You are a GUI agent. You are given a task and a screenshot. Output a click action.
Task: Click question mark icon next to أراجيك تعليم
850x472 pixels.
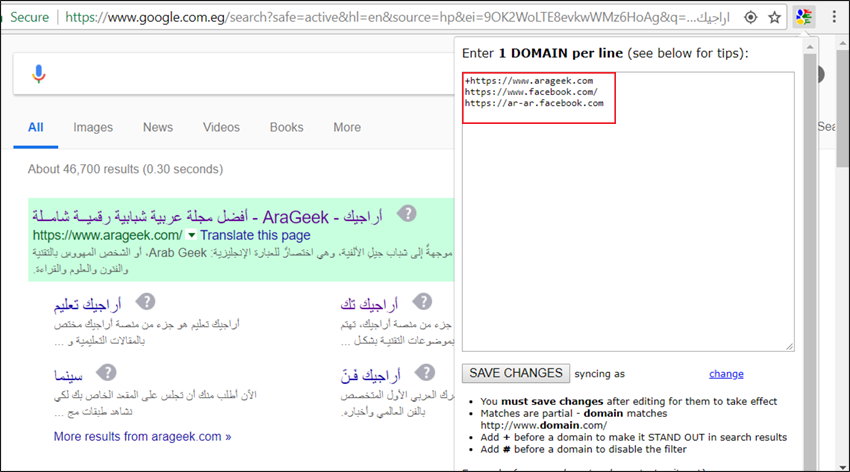tap(145, 301)
